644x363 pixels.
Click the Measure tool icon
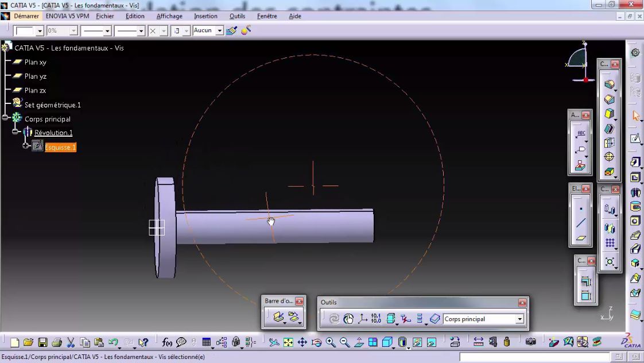tap(478, 342)
